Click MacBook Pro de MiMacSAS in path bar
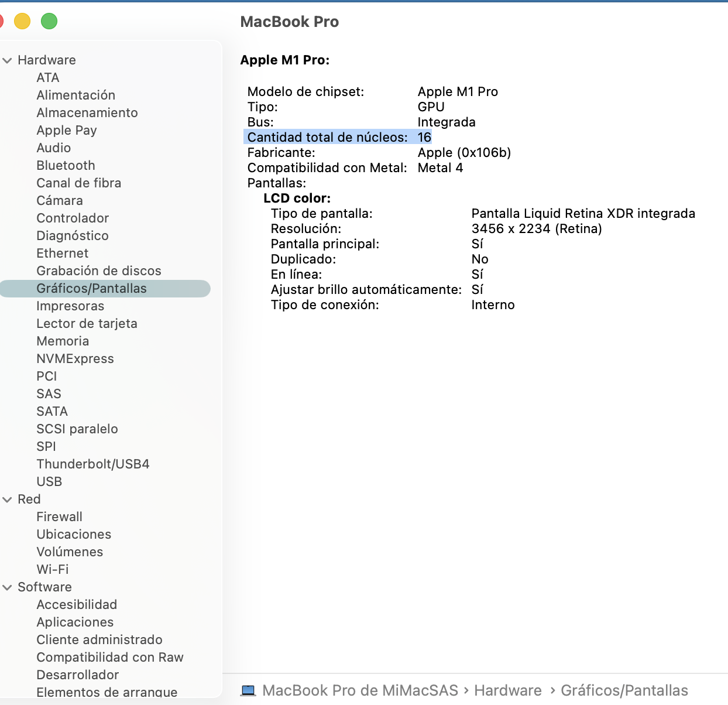 (x=360, y=690)
